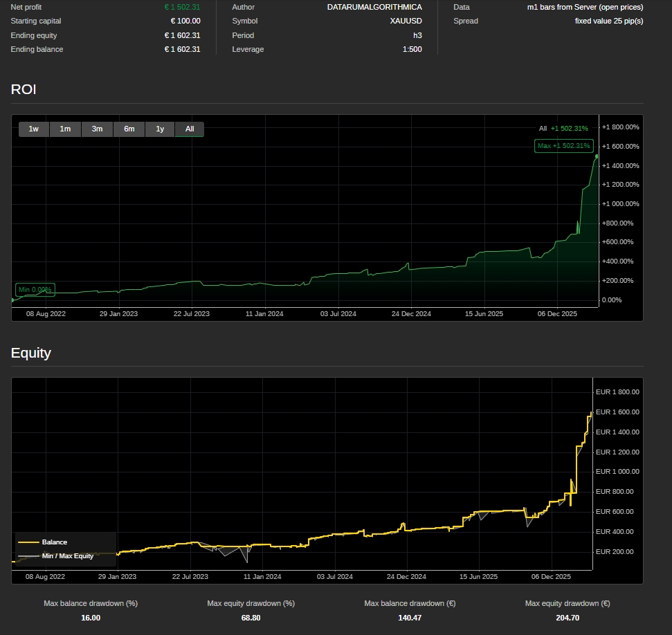Switch to the 1m chart view
The image size is (672, 635).
[x=64, y=129]
